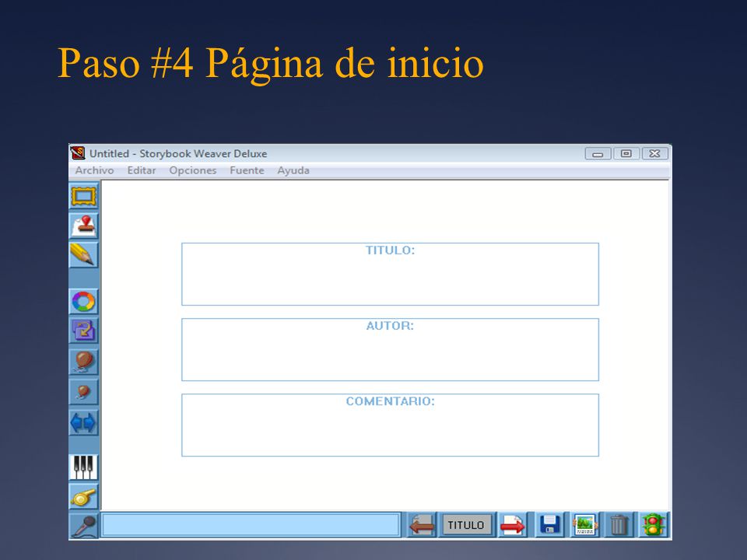Select the large balloon enlarge tool
This screenshot has height=560, width=747.
coord(84,362)
